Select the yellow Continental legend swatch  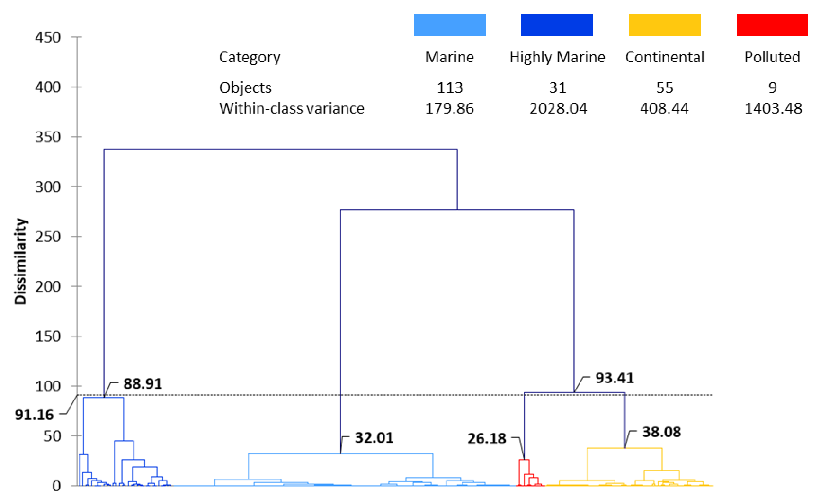664,25
